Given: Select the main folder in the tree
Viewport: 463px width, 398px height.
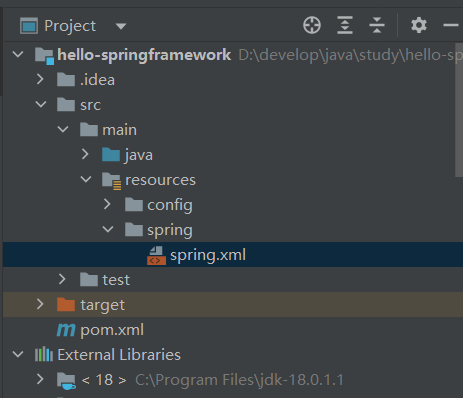Looking at the screenshot, I should (x=119, y=130).
